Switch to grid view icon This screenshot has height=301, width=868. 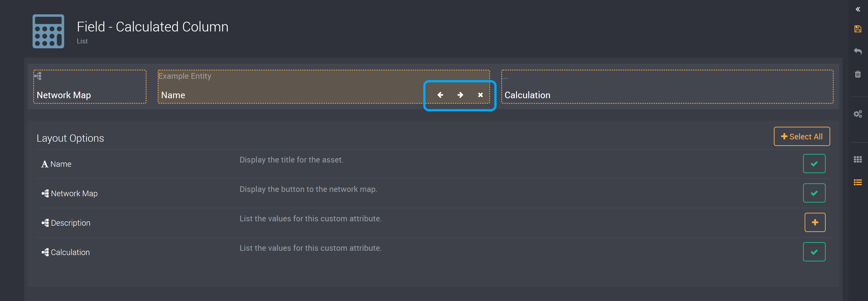point(858,159)
